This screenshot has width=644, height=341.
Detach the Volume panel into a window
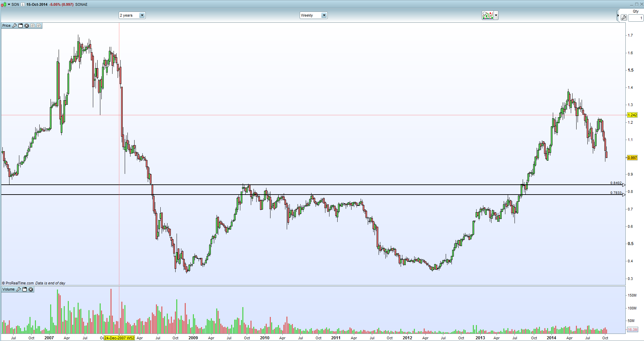[25, 289]
